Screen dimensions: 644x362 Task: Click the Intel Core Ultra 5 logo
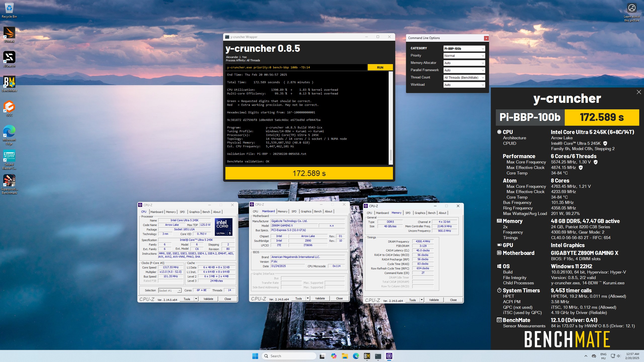click(224, 227)
